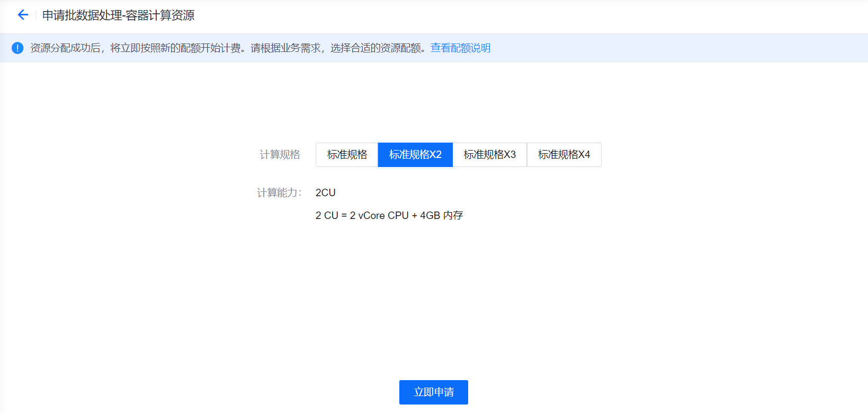Click text 2 CU = 2 vCore CPU + 4GB 内存
This screenshot has width=868, height=413.
pos(389,215)
